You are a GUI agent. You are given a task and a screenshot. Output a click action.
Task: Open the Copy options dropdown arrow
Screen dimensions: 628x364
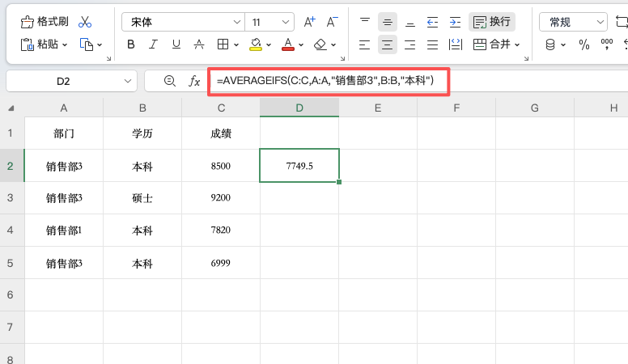point(100,44)
